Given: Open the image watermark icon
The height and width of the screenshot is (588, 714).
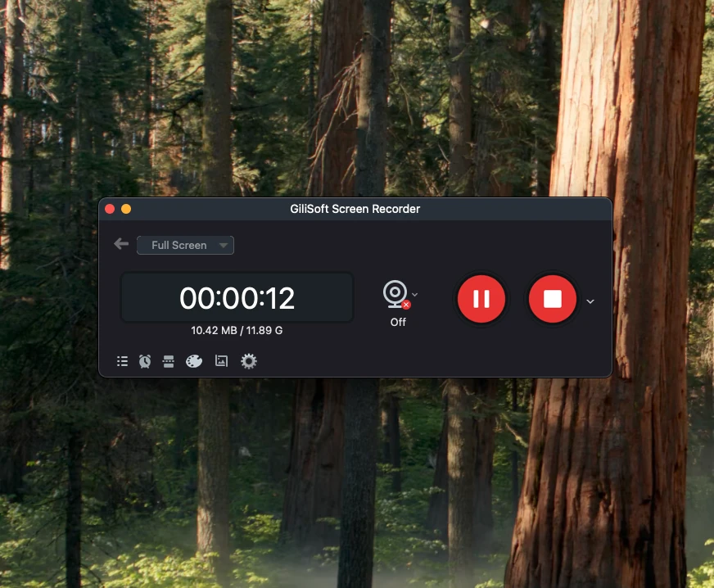Looking at the screenshot, I should (221, 360).
